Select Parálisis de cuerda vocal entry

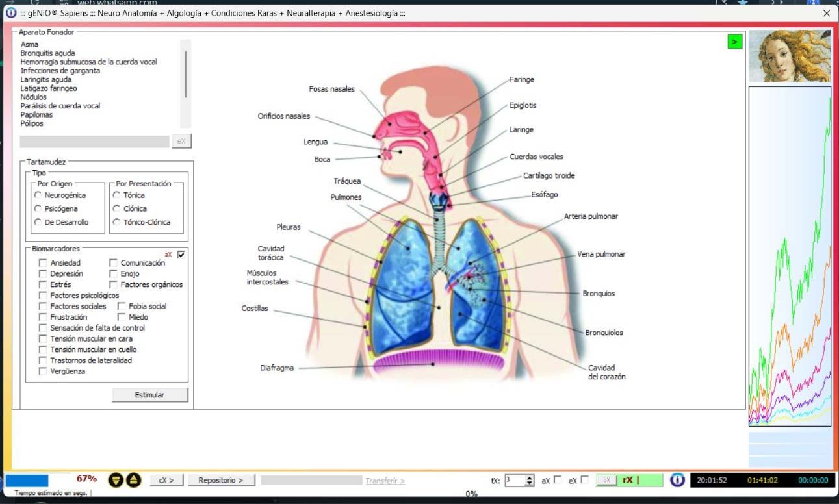(60, 106)
